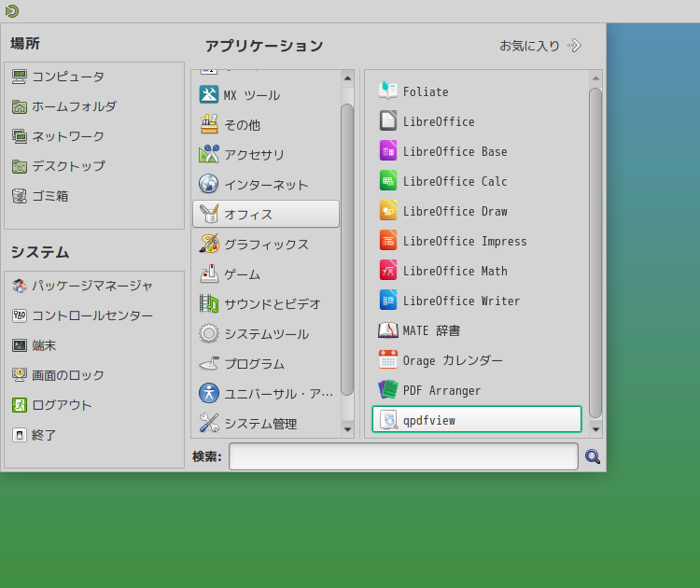Image resolution: width=700 pixels, height=588 pixels.
Task: Select the アクセサリ category icon
Action: [209, 155]
